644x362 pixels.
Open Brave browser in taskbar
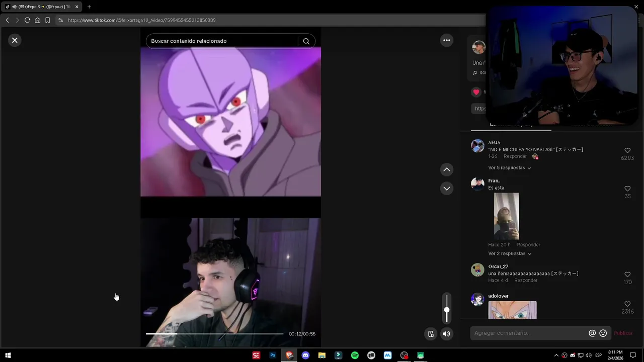point(289,355)
